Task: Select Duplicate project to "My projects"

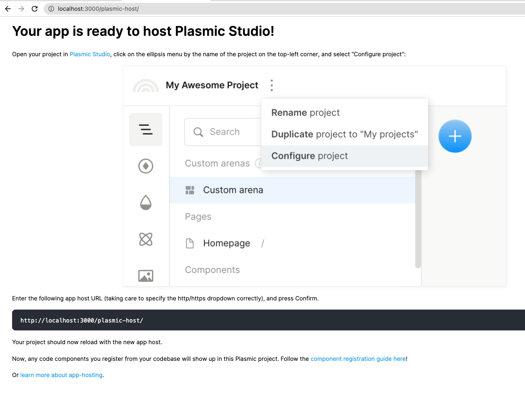Action: [x=344, y=135]
